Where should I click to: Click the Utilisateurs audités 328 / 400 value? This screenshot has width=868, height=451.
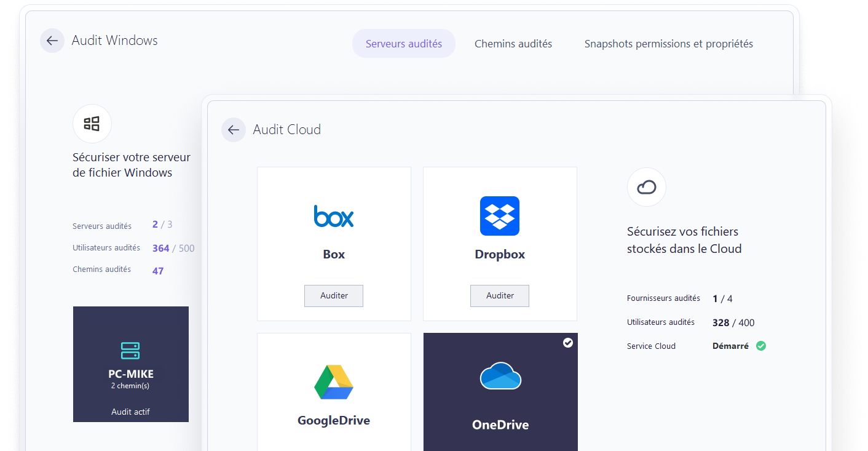pos(733,323)
